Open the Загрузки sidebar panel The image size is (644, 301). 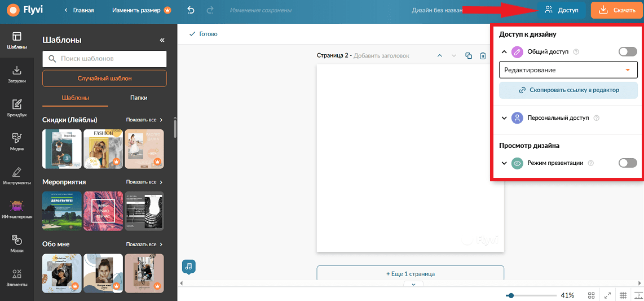(17, 74)
